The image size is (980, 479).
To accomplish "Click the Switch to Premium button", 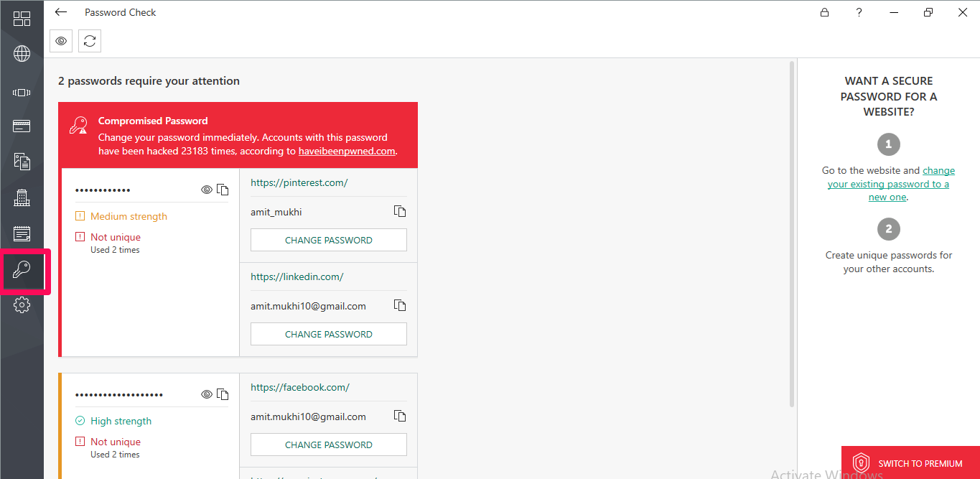I will tap(910, 462).
